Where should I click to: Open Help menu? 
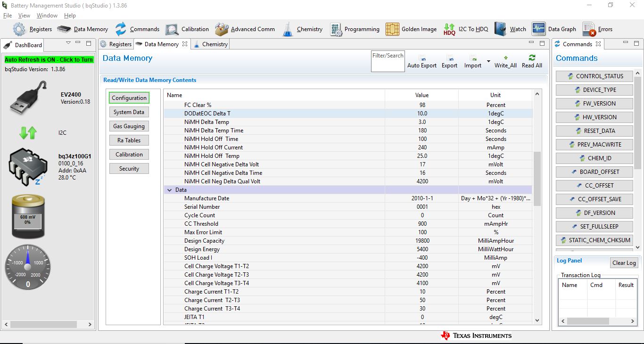pos(70,16)
